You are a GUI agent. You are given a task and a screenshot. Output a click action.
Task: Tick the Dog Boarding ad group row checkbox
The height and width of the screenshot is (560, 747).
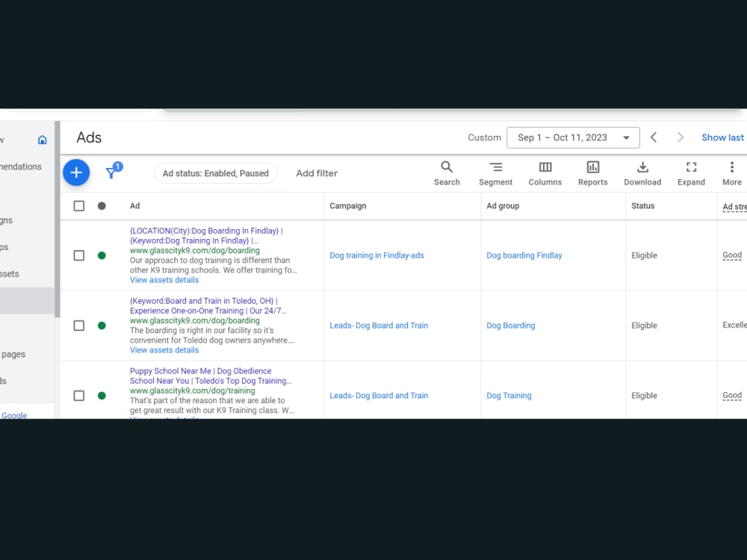[x=79, y=326]
